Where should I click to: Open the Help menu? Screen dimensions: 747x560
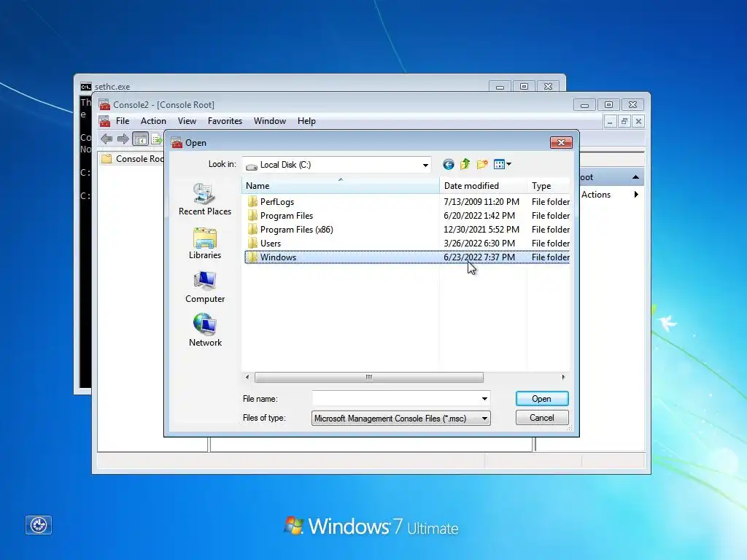click(306, 121)
